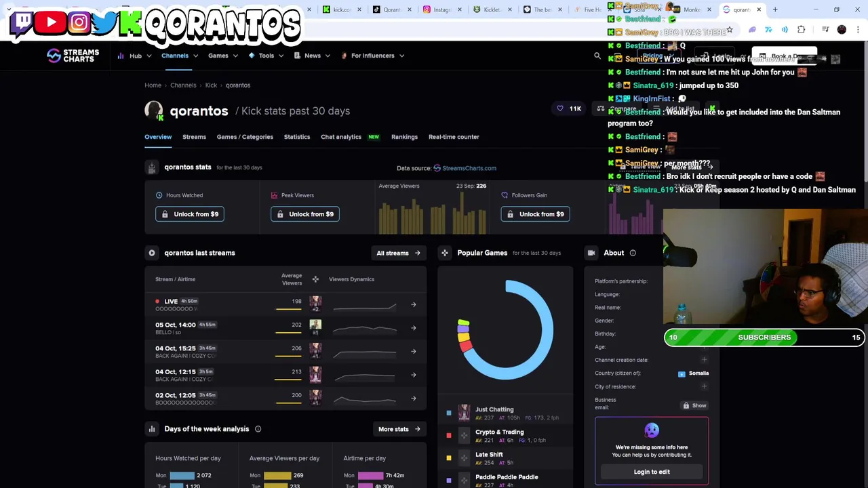Open the Rankings tab

[x=404, y=137]
